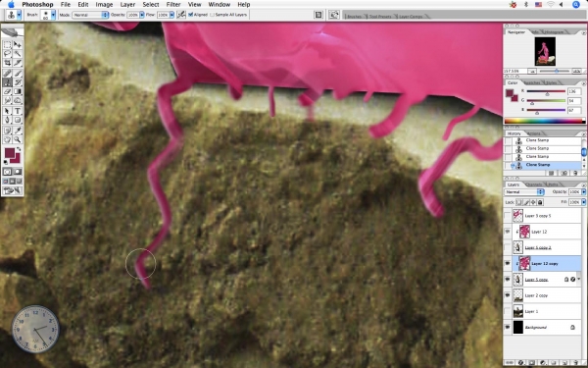
Task: Toggle the Aligned checkbox
Action: tap(190, 15)
